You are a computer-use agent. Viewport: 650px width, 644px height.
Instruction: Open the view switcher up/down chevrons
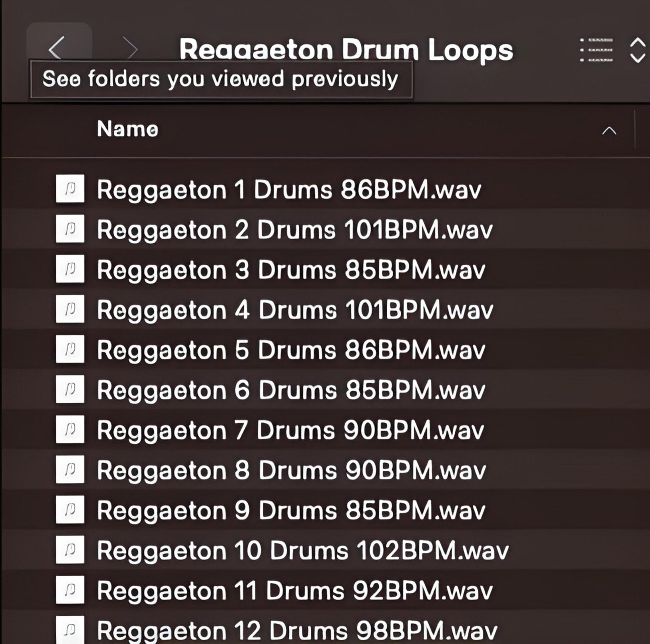[637, 50]
